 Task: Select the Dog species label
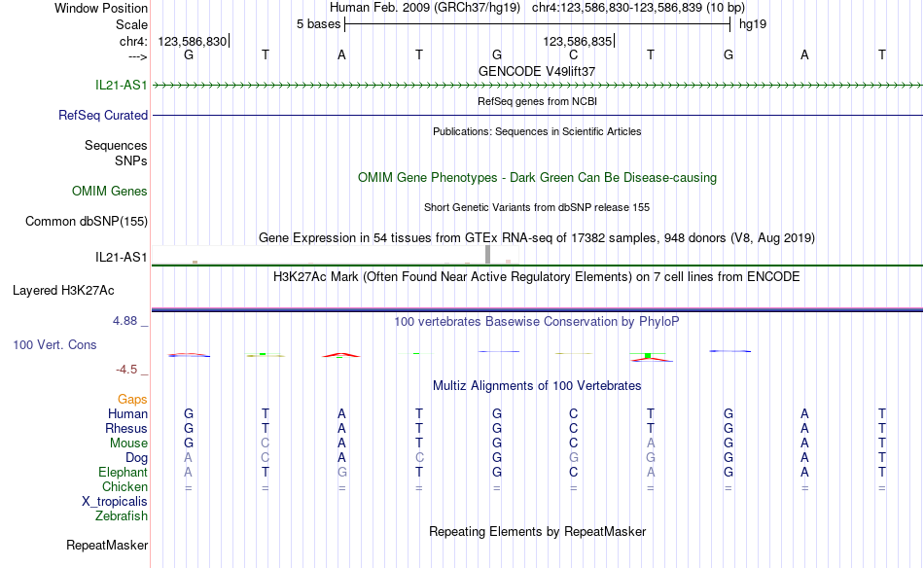coord(137,458)
